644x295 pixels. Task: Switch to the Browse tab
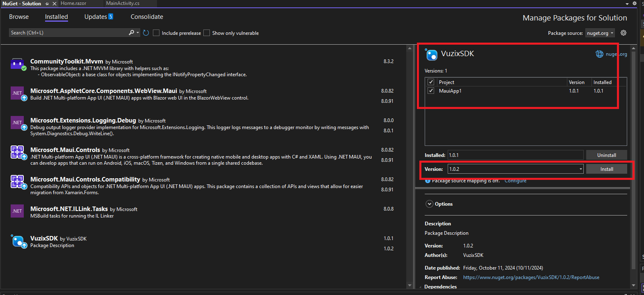click(19, 17)
